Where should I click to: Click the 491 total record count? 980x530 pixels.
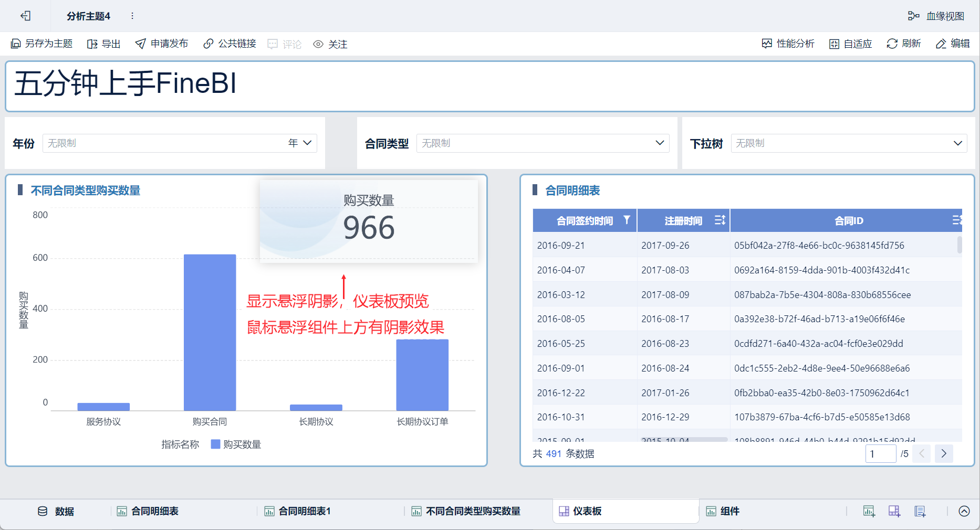pyautogui.click(x=554, y=454)
